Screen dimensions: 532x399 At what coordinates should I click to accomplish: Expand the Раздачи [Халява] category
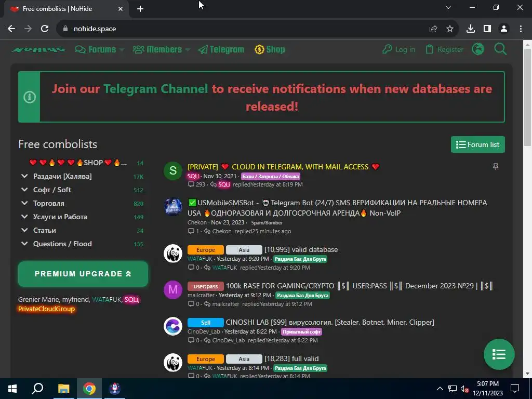pyautogui.click(x=62, y=177)
